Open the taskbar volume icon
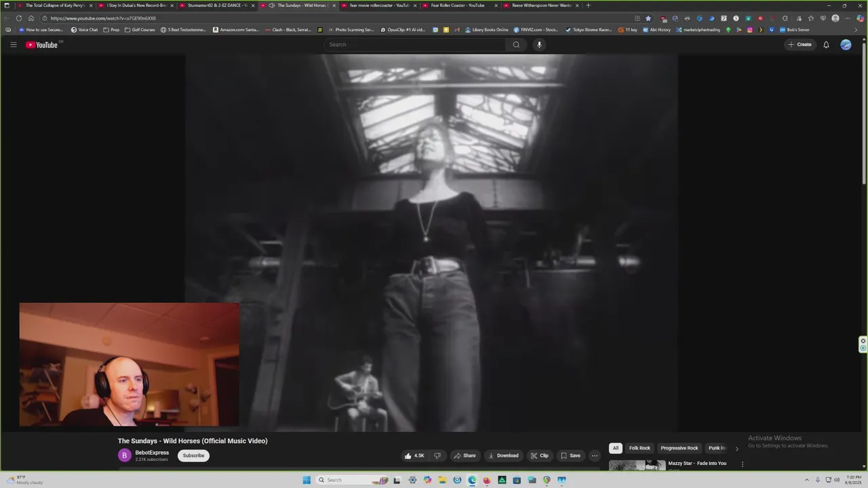The width and height of the screenshot is (868, 488). pos(837,480)
